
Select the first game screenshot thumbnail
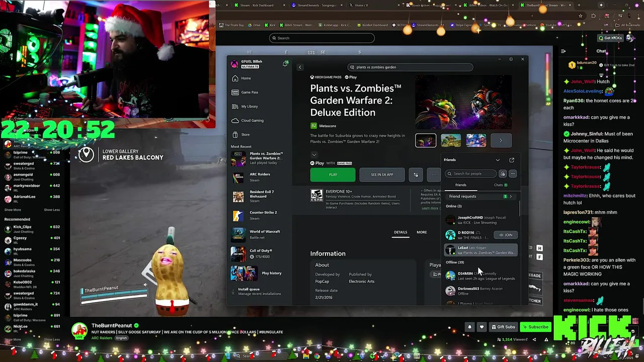click(x=426, y=141)
